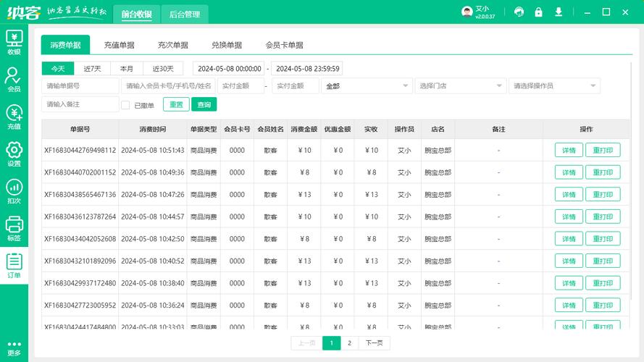This screenshot has width=644, height=362.
Task: Filter by 近30天 range
Action: (x=163, y=69)
